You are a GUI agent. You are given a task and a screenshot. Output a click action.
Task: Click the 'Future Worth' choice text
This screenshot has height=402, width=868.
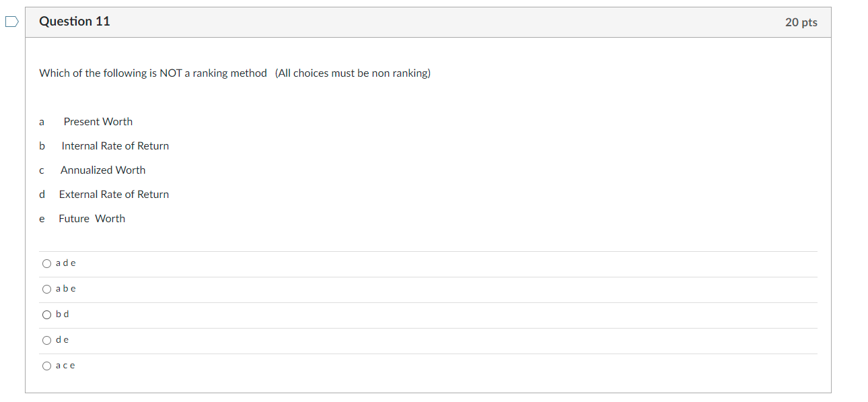[x=92, y=219]
